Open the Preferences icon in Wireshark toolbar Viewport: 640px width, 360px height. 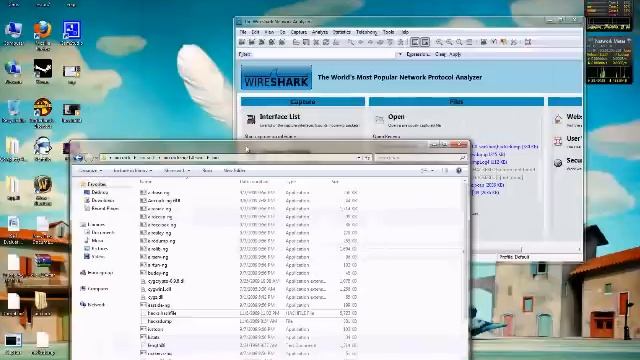(x=513, y=42)
